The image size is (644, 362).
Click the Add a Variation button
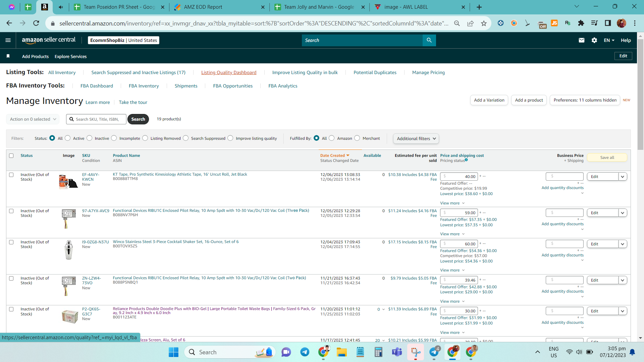[x=489, y=100]
